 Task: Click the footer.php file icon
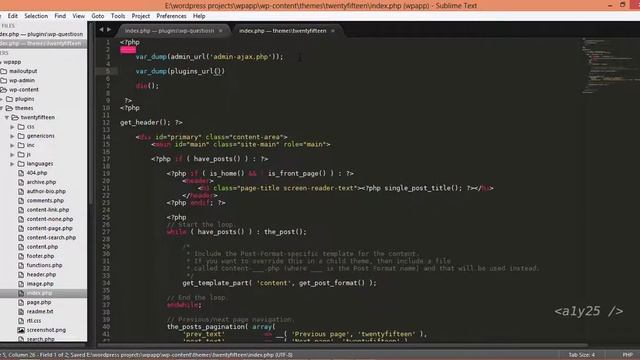click(x=21, y=256)
